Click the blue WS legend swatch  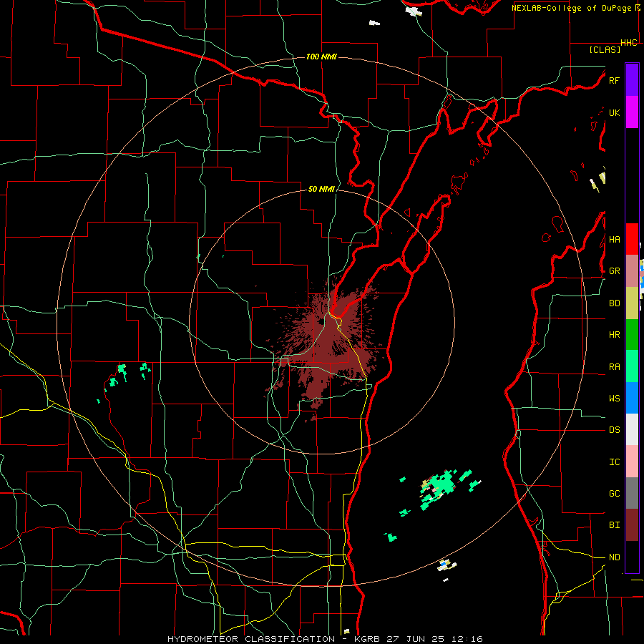(632, 398)
